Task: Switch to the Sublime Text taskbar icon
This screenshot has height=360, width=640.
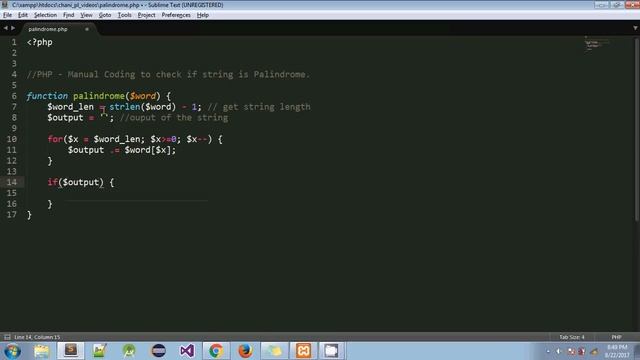Action: [x=71, y=351]
